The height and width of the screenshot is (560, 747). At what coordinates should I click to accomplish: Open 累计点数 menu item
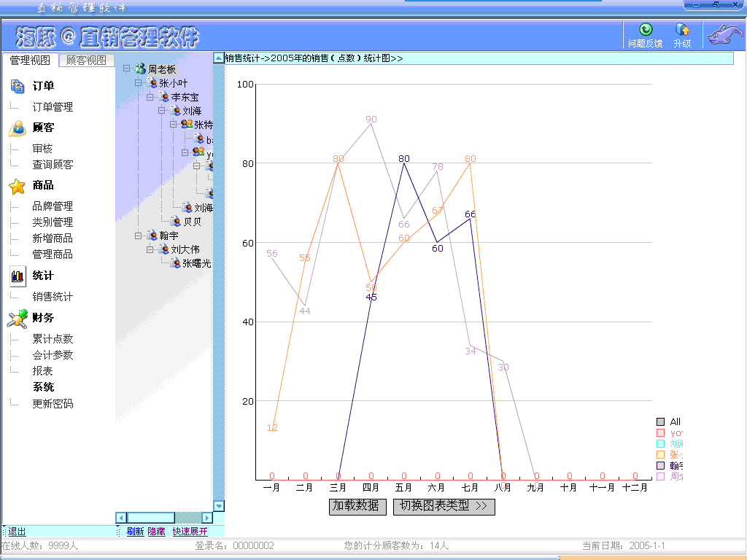point(53,339)
